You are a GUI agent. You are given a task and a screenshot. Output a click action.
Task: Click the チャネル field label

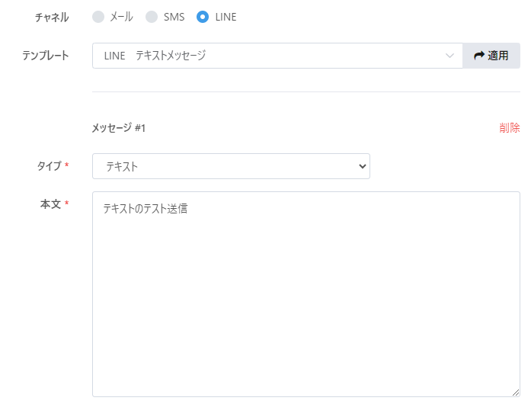(x=52, y=17)
